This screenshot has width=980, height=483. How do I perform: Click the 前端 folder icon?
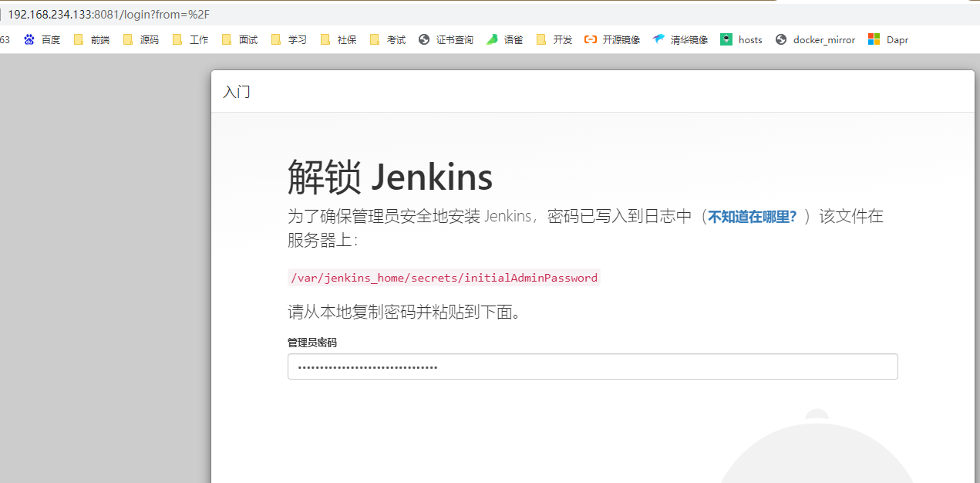pos(79,39)
